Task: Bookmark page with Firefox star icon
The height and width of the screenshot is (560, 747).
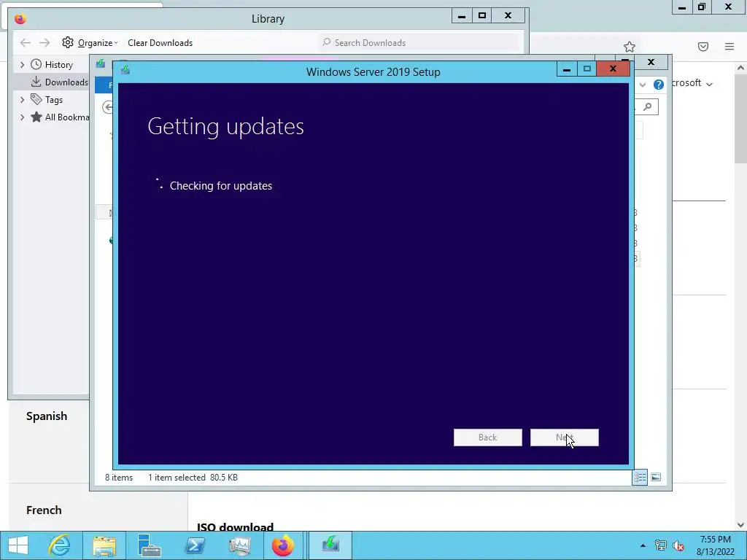Action: click(630, 47)
